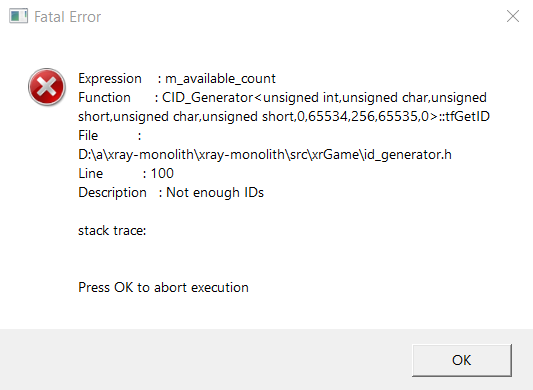Click the id_generator.h file name

[x=408, y=155]
